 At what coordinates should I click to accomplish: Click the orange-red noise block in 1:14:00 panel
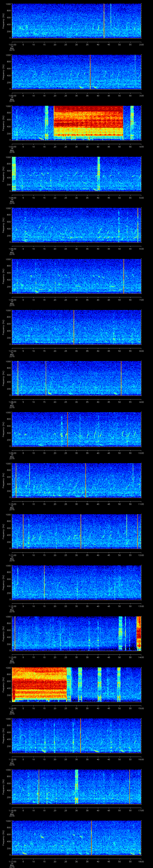(x=39, y=684)
